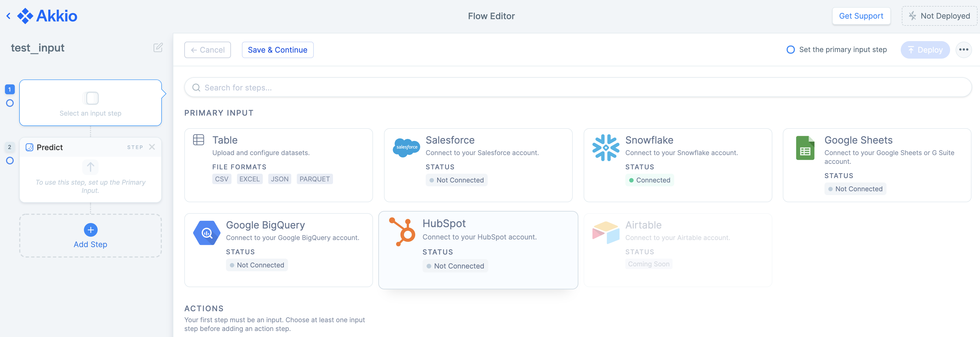
Task: Click Airtable Coming Soon badge
Action: pyautogui.click(x=649, y=264)
